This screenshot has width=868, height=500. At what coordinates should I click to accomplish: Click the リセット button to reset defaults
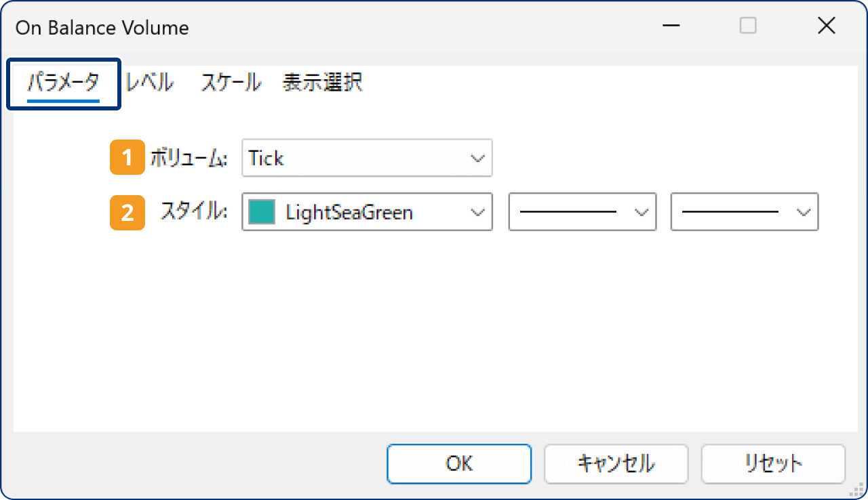(x=772, y=464)
